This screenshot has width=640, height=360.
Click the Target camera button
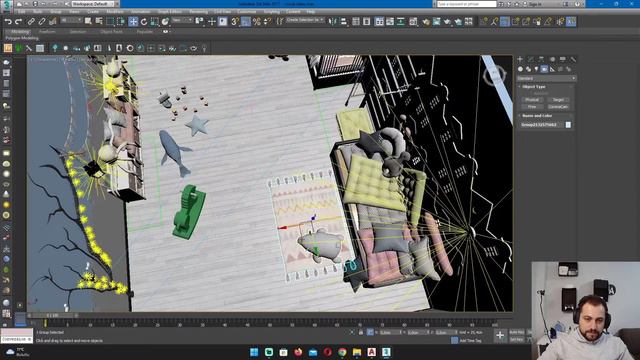point(558,100)
